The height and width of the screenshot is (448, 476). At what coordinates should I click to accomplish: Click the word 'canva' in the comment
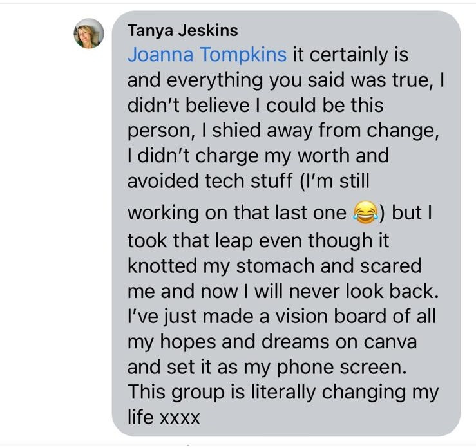coord(385,341)
